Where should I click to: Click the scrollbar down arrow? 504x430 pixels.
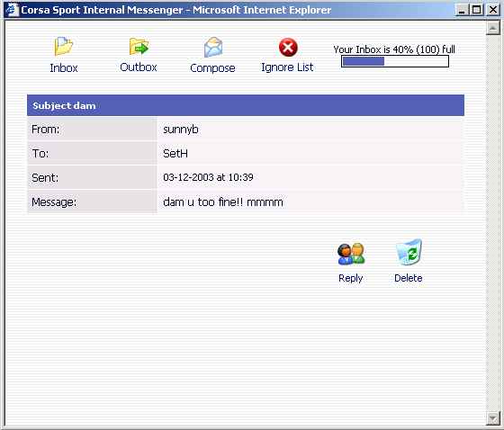click(x=493, y=418)
